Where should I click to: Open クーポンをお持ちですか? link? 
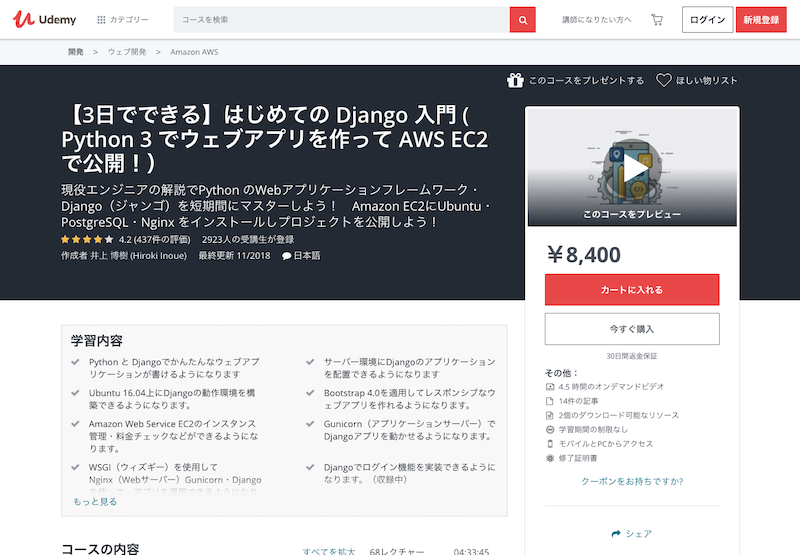point(632,481)
